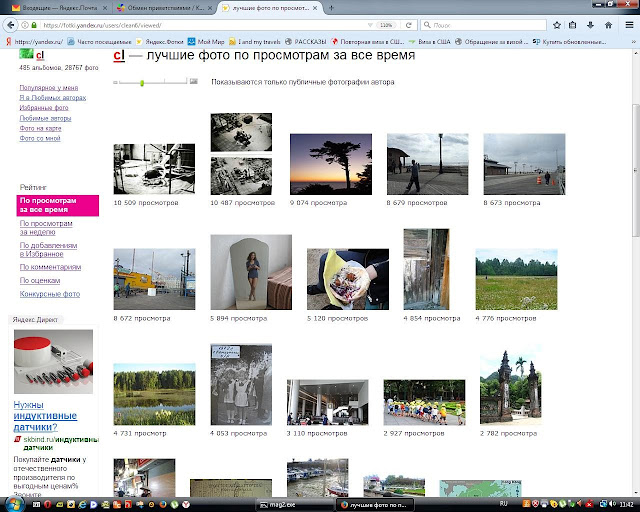Show more bookmarks chevron at toolbar end

[633, 42]
